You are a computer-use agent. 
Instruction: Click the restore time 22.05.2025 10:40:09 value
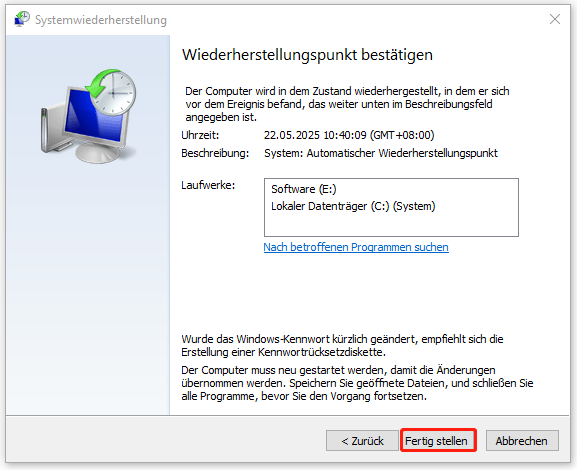click(349, 135)
